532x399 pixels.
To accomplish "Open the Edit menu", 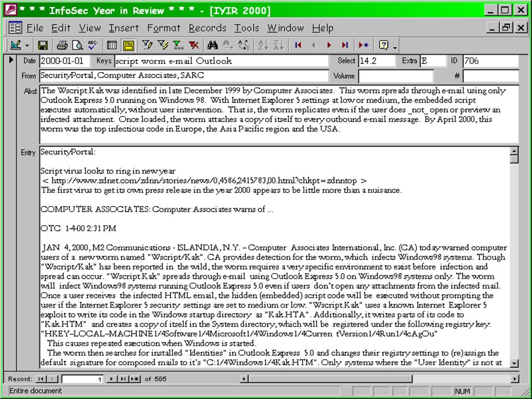I will coord(61,28).
